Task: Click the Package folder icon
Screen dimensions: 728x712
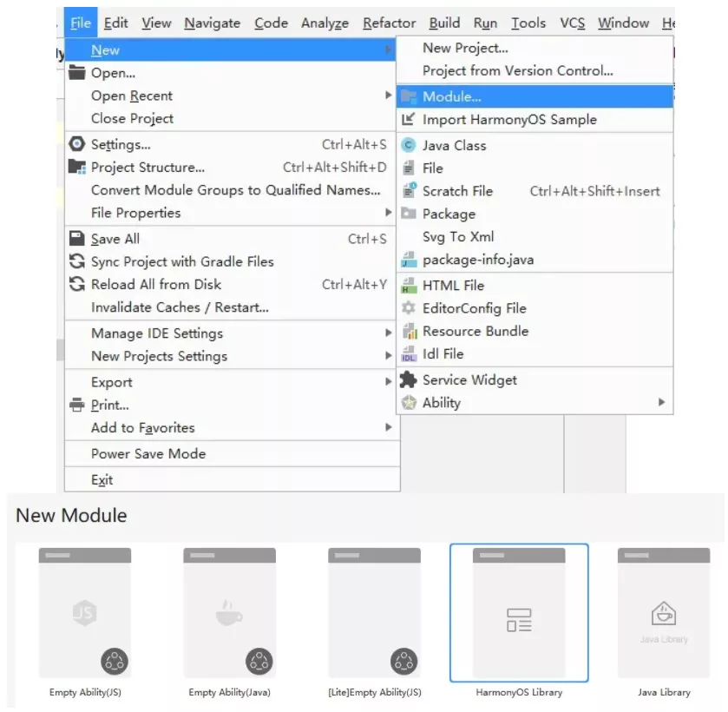Action: point(409,214)
